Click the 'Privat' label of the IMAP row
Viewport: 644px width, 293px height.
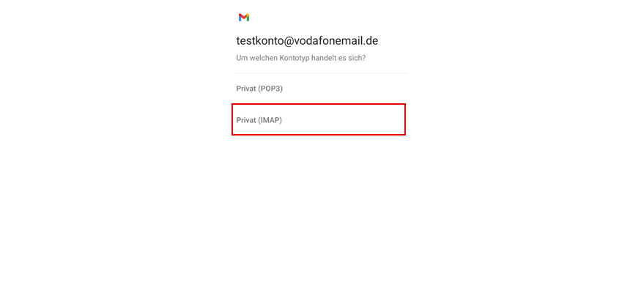tap(246, 120)
